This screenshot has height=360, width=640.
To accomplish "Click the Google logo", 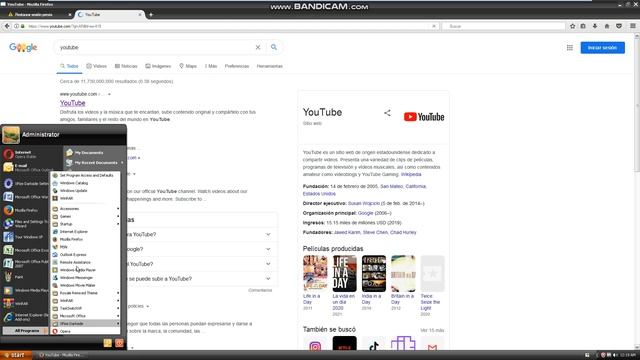I will point(23,47).
